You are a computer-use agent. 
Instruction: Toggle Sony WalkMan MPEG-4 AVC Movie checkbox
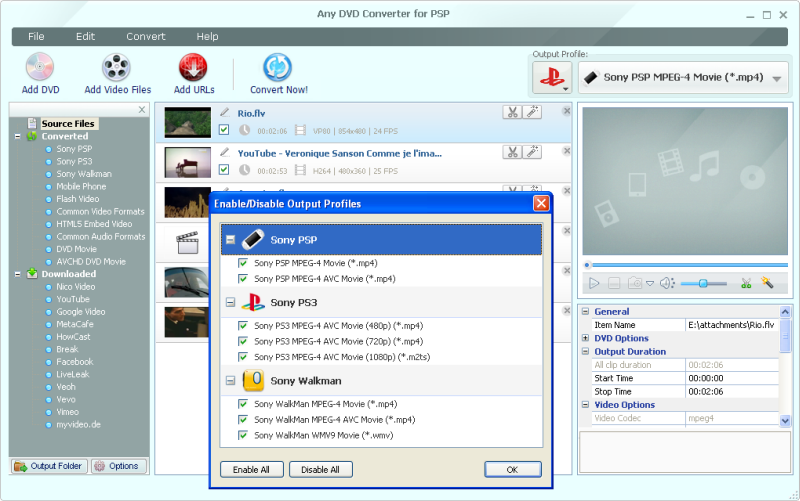[x=243, y=419]
